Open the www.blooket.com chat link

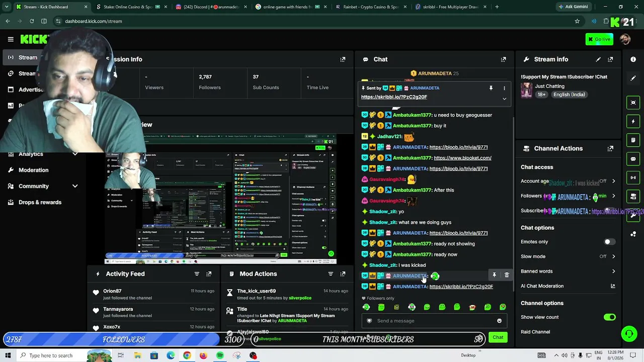[462, 158]
